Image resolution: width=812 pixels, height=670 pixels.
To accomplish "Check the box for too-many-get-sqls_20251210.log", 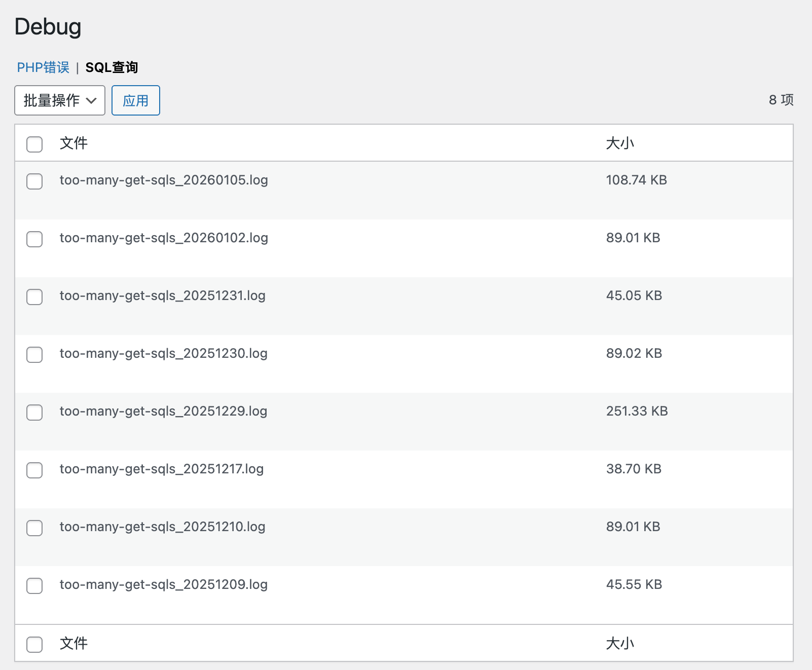I will (34, 528).
